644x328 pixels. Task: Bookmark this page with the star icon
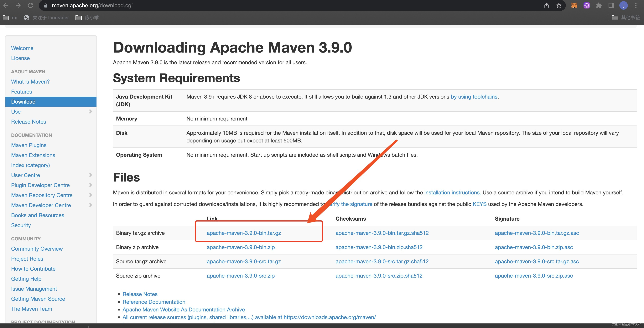pyautogui.click(x=559, y=6)
